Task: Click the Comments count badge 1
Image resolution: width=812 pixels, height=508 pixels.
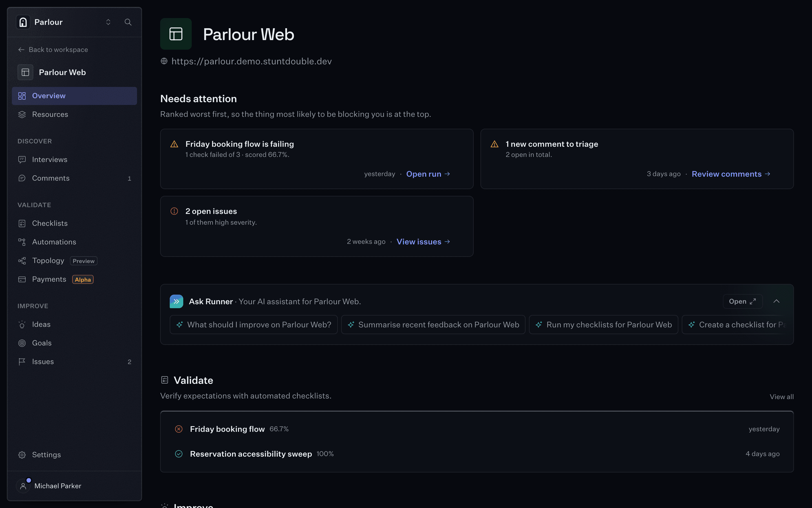Action: (x=129, y=179)
